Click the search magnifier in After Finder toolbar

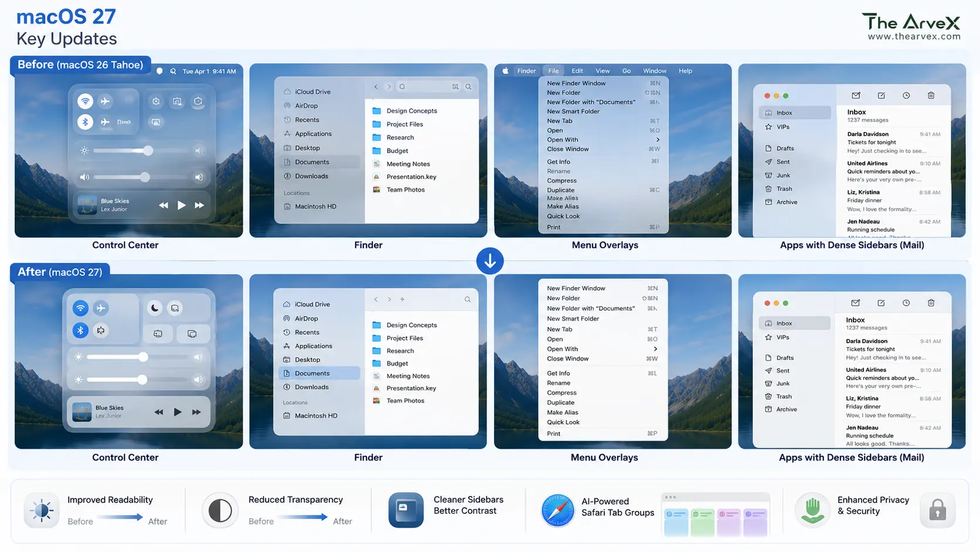(467, 299)
